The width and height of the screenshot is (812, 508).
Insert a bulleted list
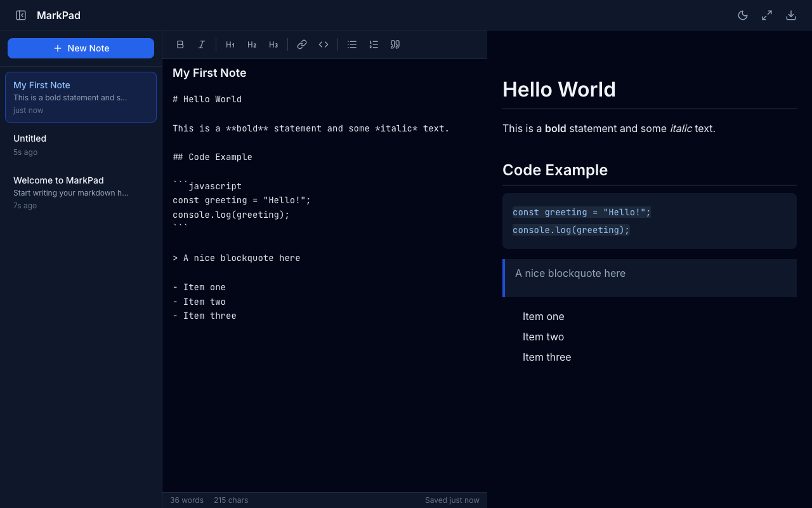pyautogui.click(x=352, y=44)
